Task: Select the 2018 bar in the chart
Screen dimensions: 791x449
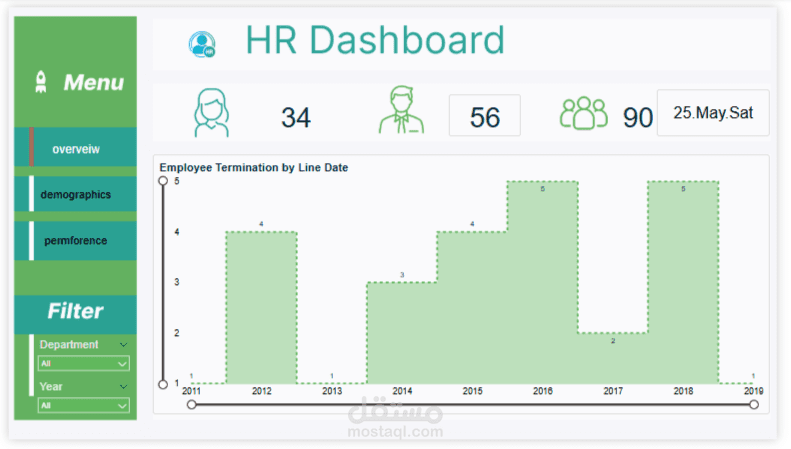Action: pyautogui.click(x=683, y=283)
